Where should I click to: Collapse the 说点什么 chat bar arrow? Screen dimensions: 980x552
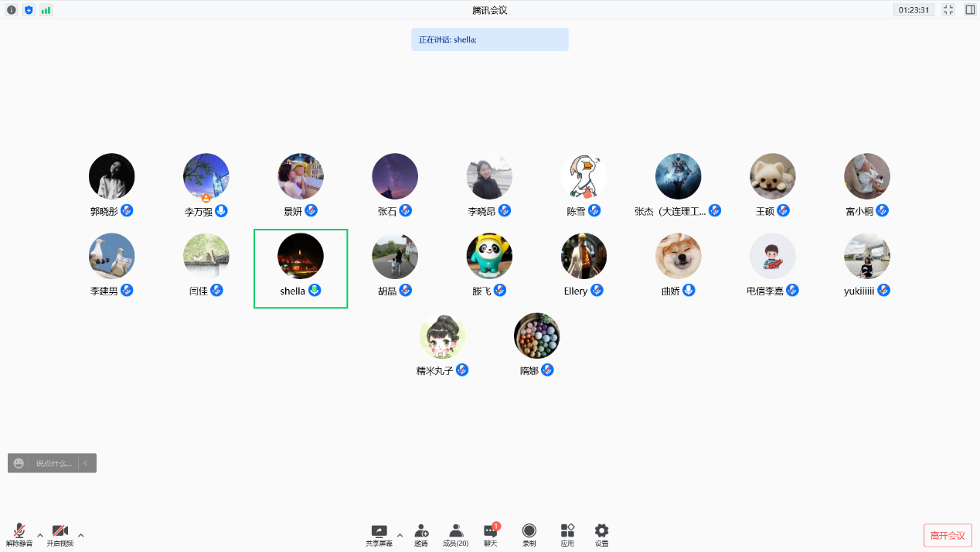point(86,463)
